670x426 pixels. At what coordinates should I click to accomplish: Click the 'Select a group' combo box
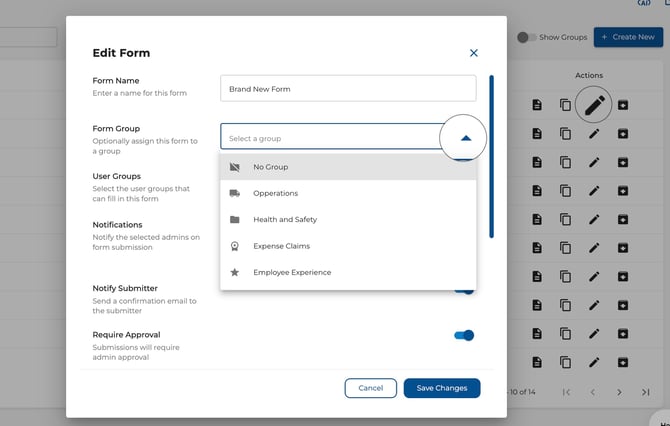coord(330,138)
